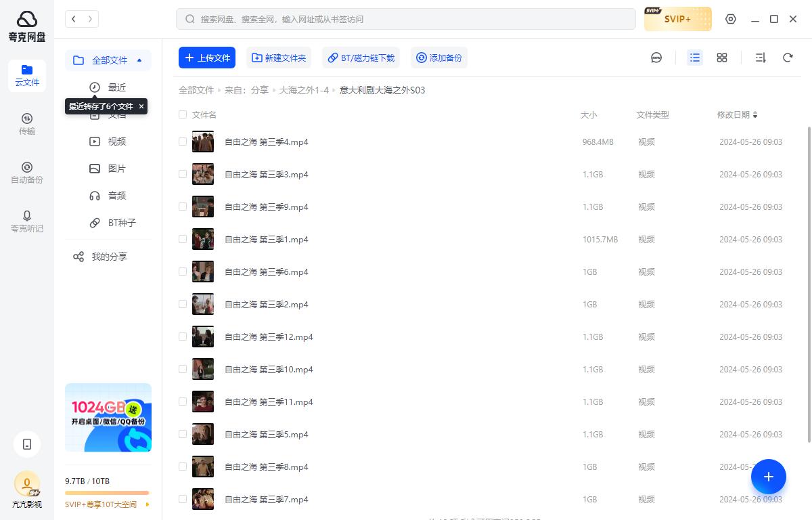Check the select-all files checkbox

[183, 114]
